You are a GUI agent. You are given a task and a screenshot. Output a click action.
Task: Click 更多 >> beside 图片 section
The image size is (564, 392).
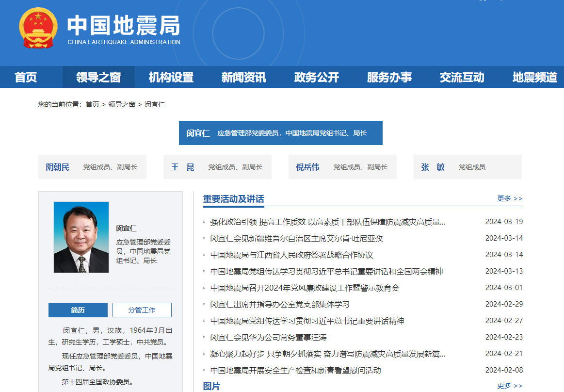[510, 386]
